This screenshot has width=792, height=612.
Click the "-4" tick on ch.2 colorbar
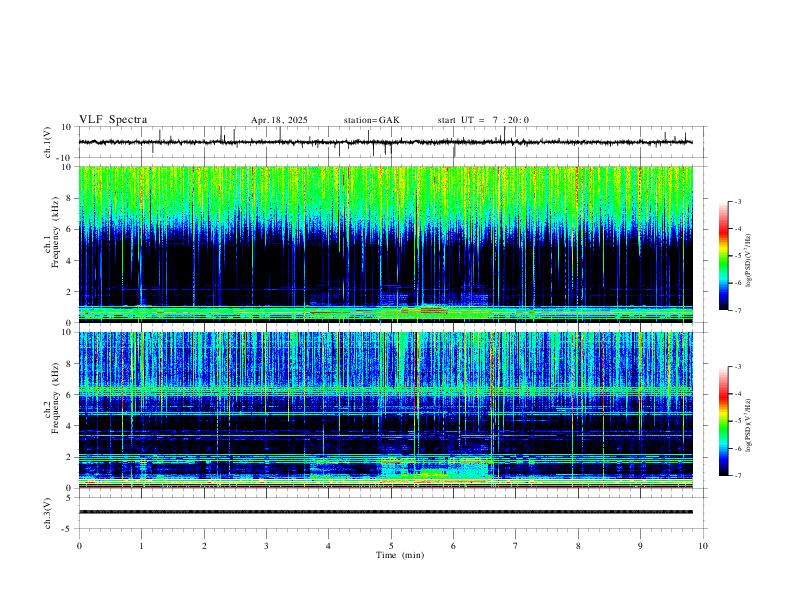pos(737,394)
